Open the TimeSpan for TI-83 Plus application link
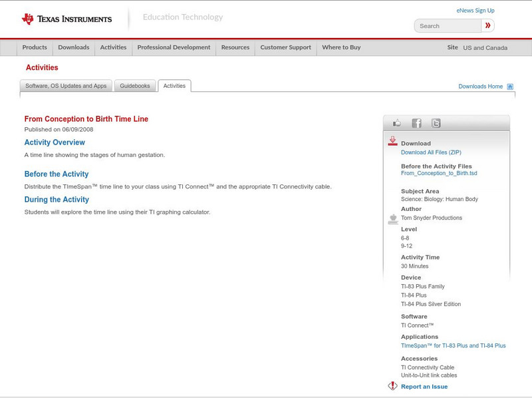532x398 pixels. [453, 346]
